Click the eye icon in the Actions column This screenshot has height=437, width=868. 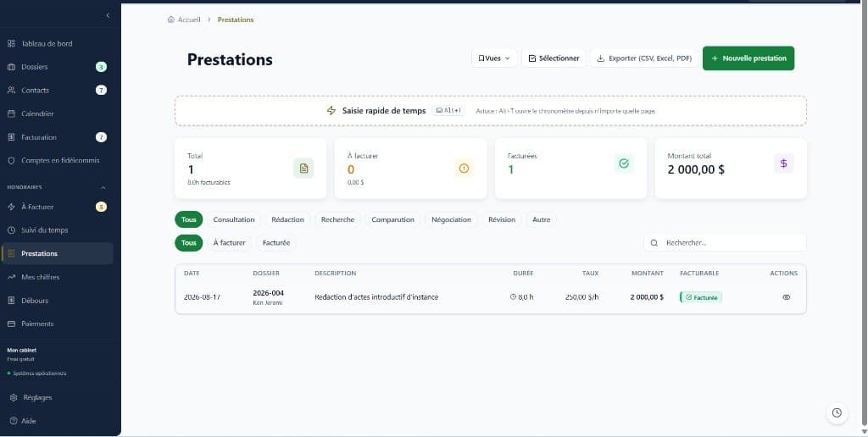(x=786, y=297)
